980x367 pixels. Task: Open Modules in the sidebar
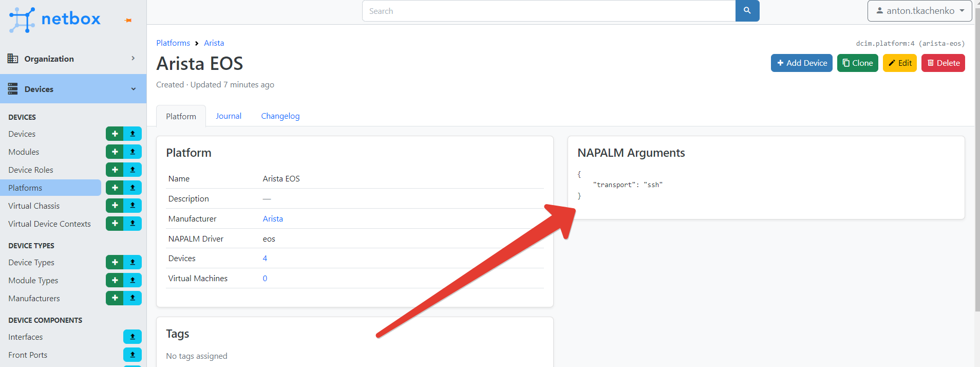24,152
